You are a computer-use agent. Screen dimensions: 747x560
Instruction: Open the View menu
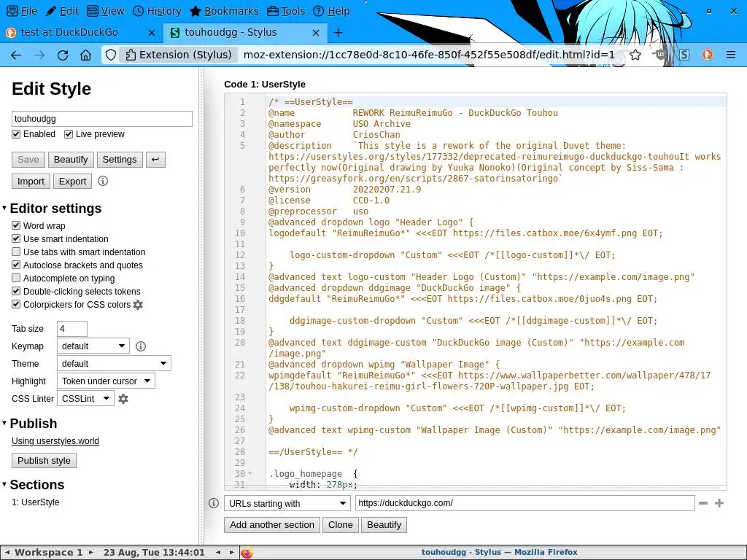[x=106, y=11]
